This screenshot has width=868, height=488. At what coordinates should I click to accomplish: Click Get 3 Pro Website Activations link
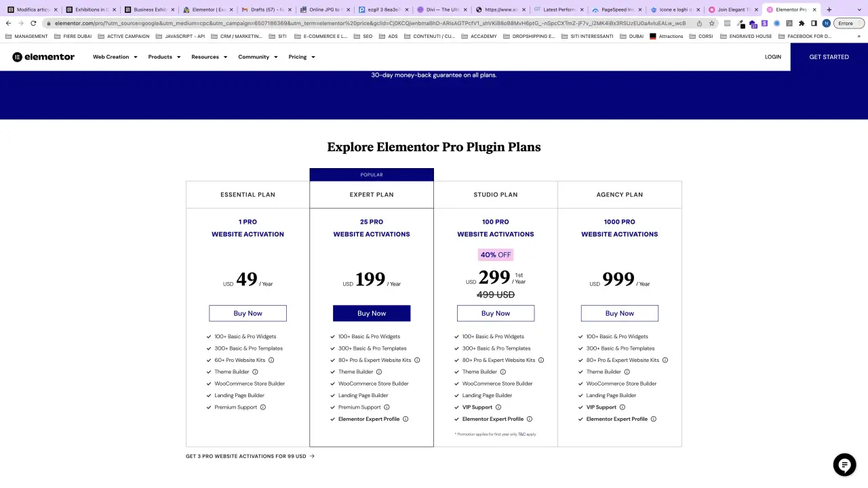pyautogui.click(x=250, y=456)
